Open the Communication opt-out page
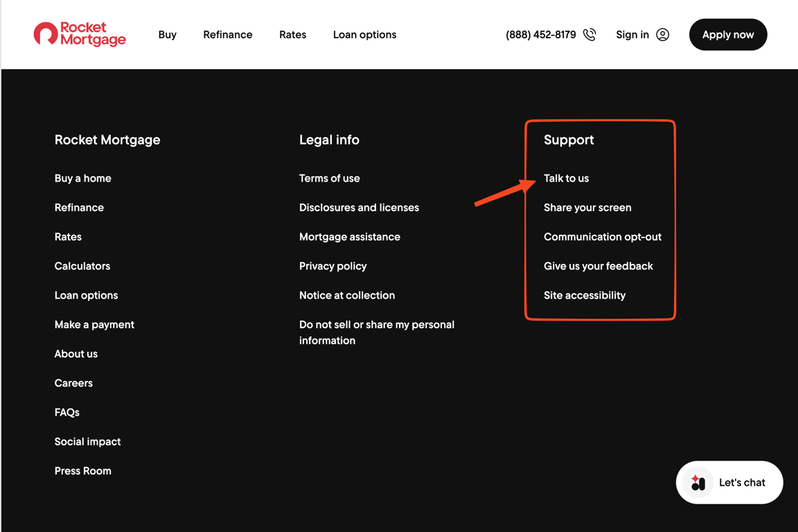This screenshot has width=798, height=532. tap(602, 236)
